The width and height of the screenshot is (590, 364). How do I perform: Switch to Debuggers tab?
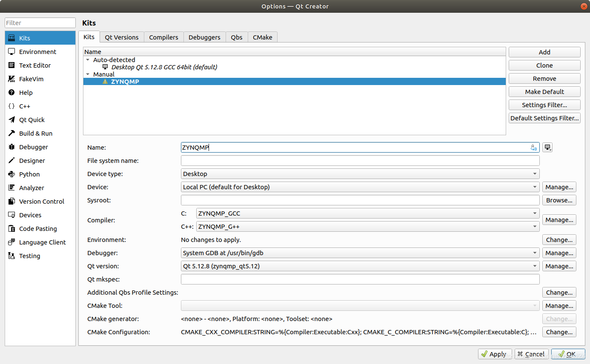(x=204, y=37)
